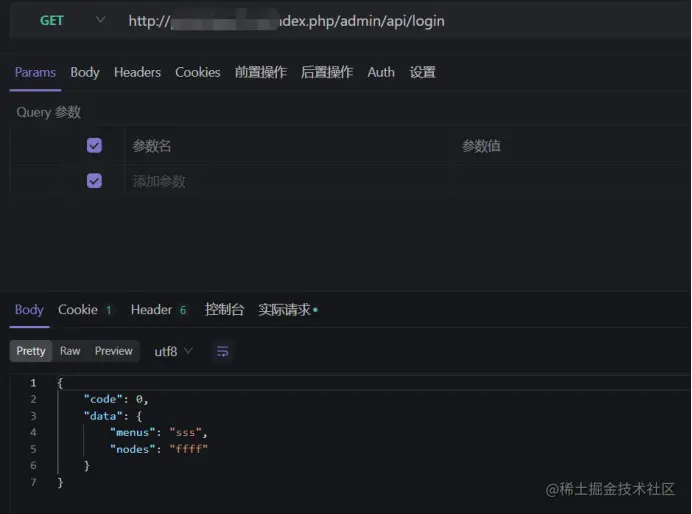The width and height of the screenshot is (692, 514).
Task: Click the "code" key in the response
Action: pos(103,399)
